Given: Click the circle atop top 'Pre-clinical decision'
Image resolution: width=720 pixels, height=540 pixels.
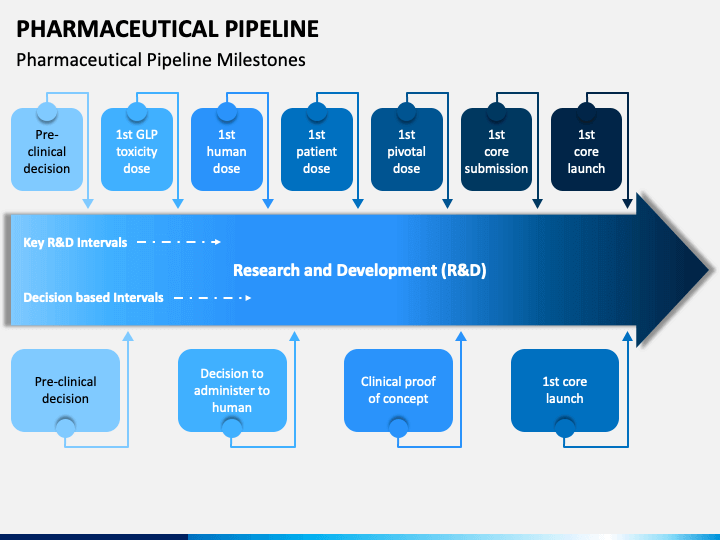Looking at the screenshot, I should pyautogui.click(x=47, y=111).
